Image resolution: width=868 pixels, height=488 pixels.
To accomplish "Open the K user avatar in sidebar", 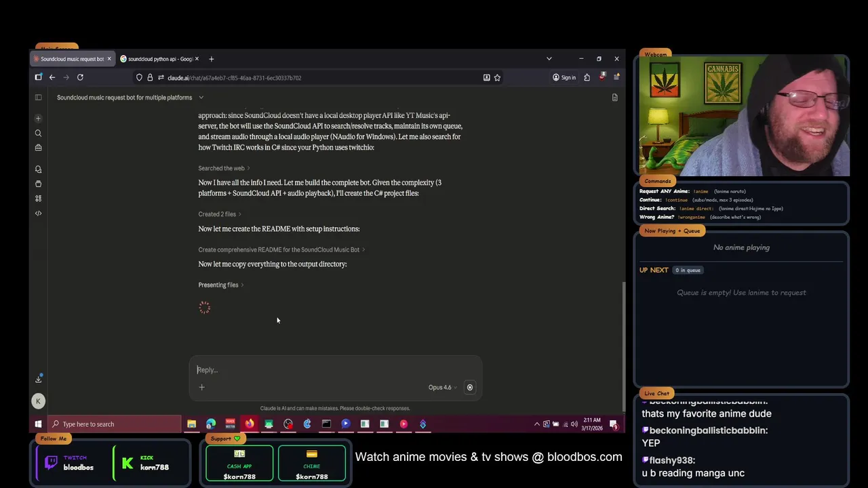I will coord(38,401).
